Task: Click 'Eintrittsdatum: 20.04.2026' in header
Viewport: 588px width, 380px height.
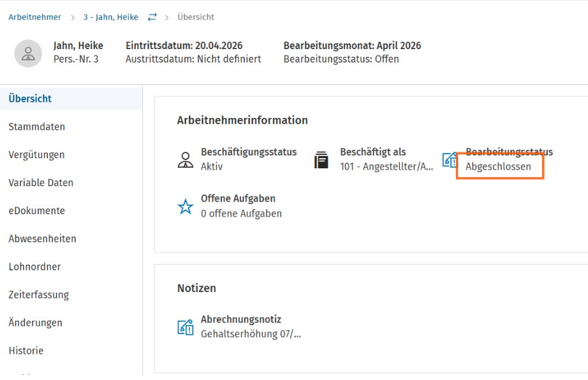Action: [x=184, y=45]
